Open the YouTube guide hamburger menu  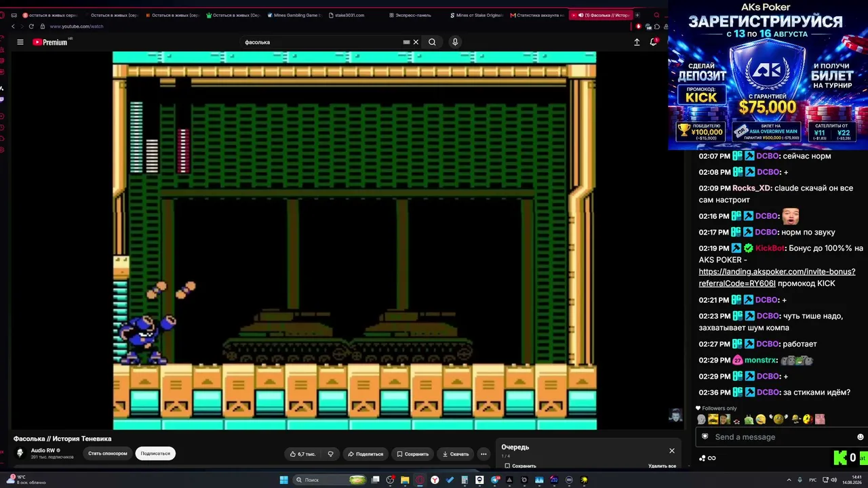point(20,42)
